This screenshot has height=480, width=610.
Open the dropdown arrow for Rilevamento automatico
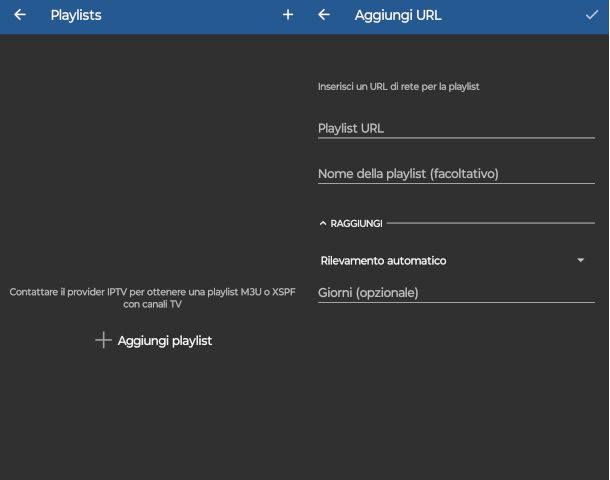(x=581, y=261)
